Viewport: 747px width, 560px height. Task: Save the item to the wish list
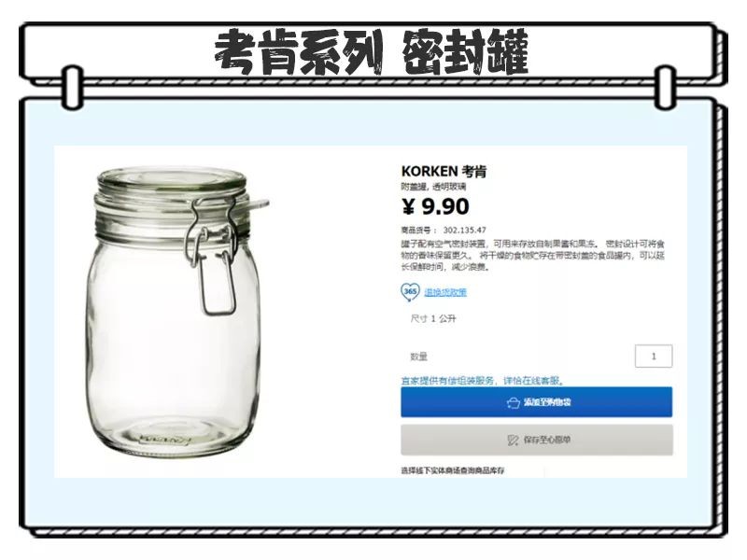point(536,440)
